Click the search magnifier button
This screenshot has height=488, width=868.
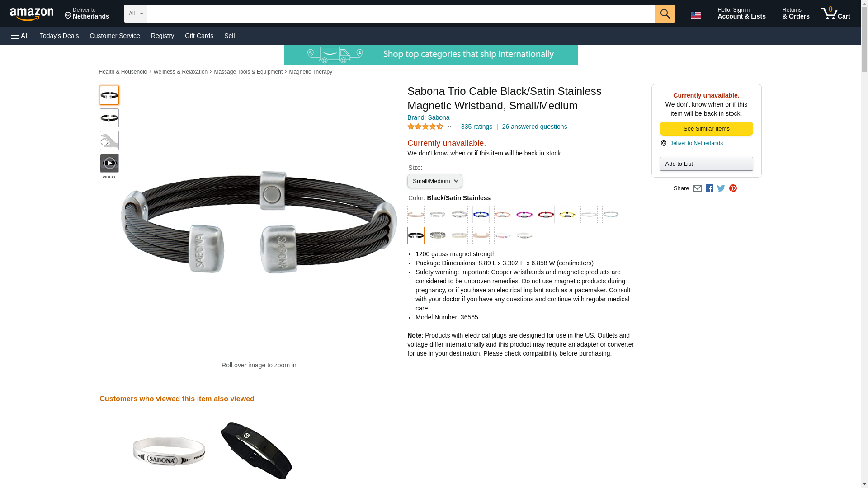click(x=665, y=14)
